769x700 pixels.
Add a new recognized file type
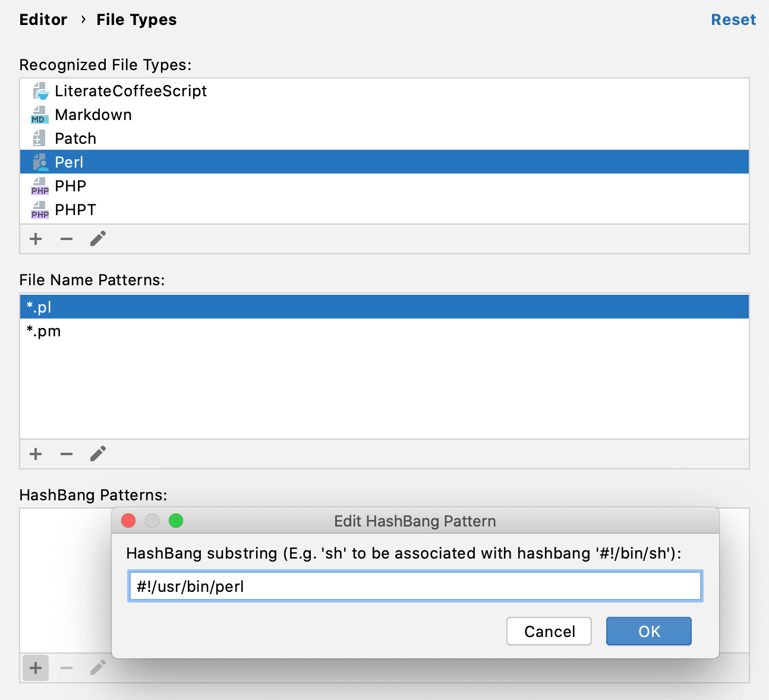pyautogui.click(x=36, y=239)
